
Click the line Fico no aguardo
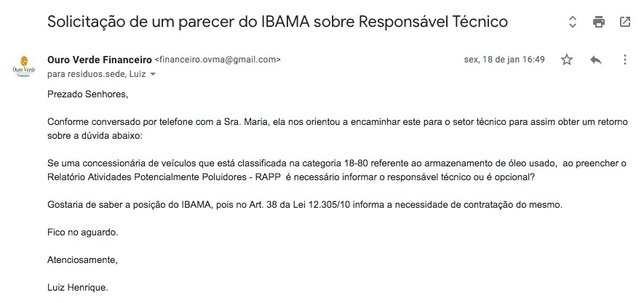(x=82, y=233)
